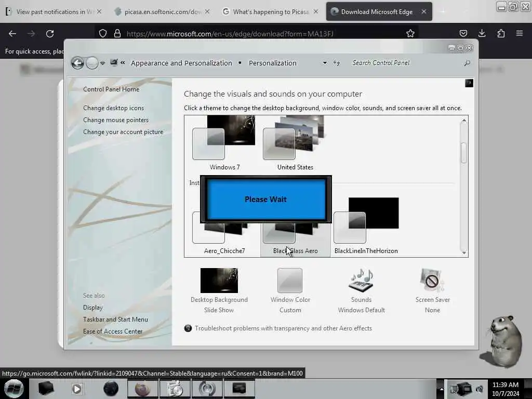532x399 pixels.
Task: Open Firefox downloads panel
Action: click(482, 33)
